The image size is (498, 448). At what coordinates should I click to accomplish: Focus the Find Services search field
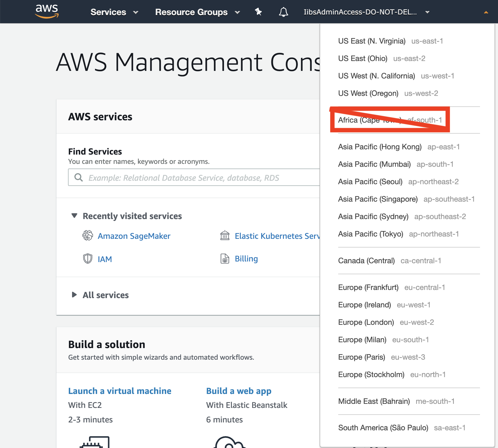tap(194, 177)
